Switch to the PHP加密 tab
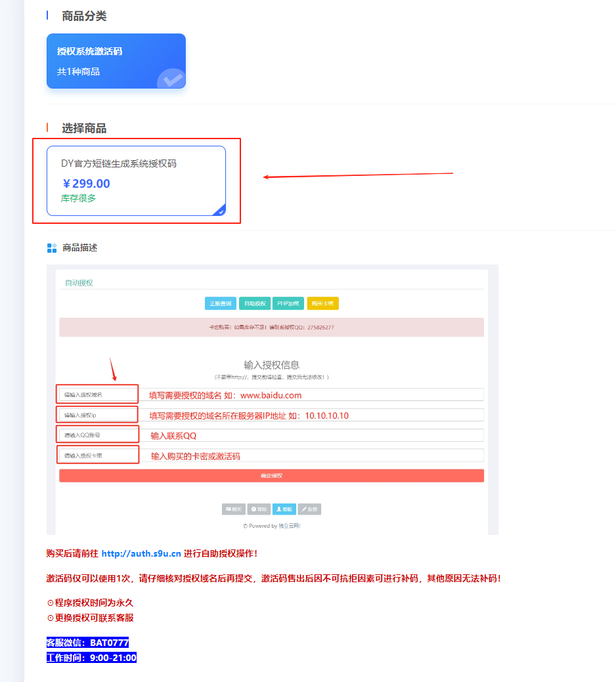The image size is (616, 682). tap(289, 303)
